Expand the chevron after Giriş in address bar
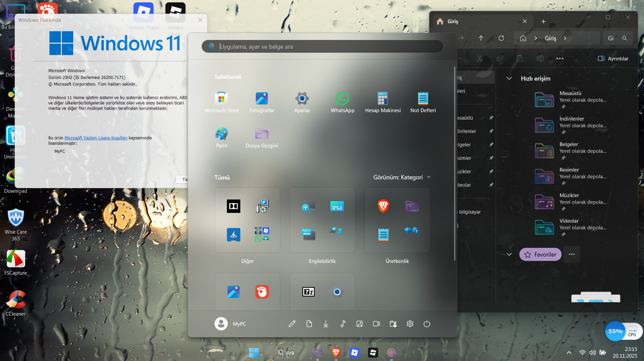 [x=565, y=38]
